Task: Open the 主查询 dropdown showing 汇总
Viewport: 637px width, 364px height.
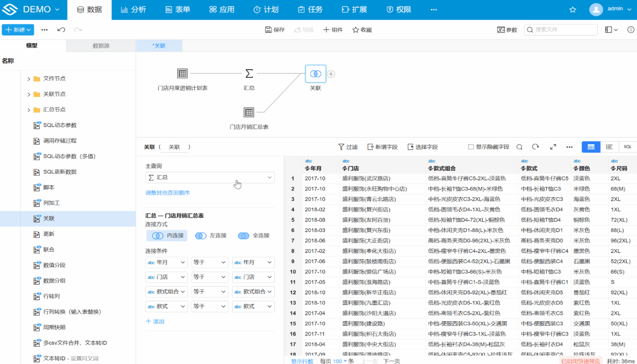Action: (x=209, y=177)
